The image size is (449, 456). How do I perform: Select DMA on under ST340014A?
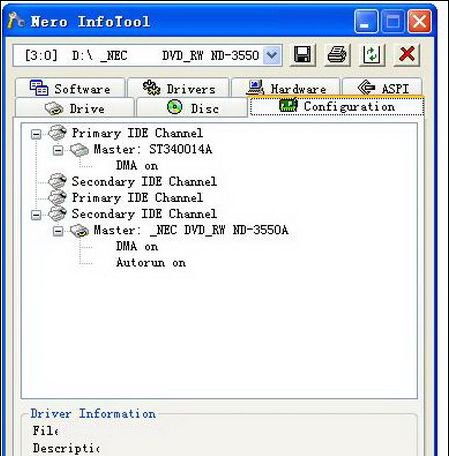pos(137,165)
